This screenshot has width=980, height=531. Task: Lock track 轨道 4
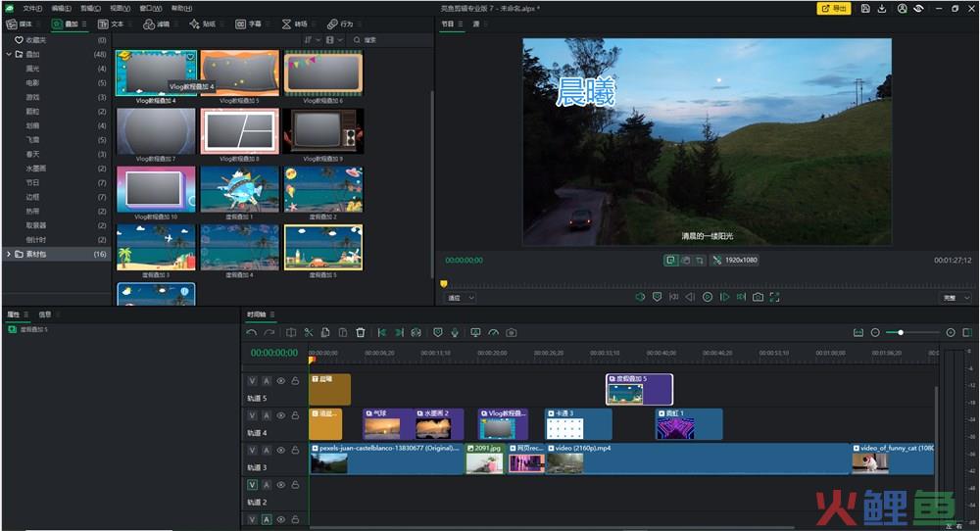[x=295, y=416]
